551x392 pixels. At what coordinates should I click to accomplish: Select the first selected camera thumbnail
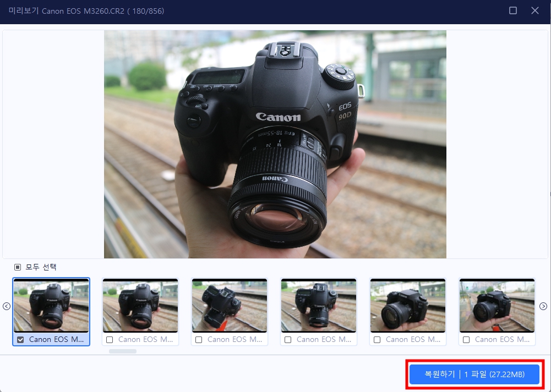tap(51, 305)
